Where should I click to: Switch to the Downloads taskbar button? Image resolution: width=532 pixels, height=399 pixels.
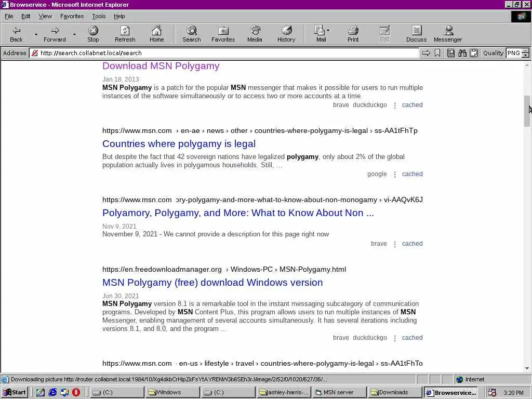[394, 392]
